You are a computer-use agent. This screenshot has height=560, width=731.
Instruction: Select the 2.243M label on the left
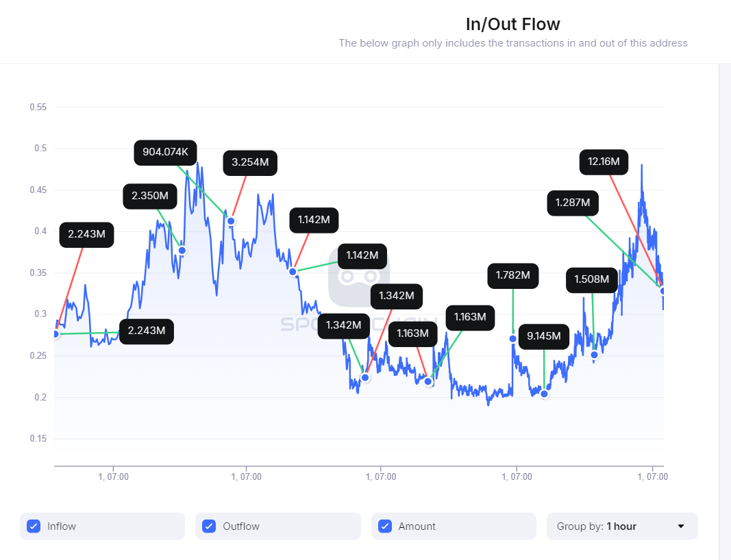pyautogui.click(x=86, y=234)
